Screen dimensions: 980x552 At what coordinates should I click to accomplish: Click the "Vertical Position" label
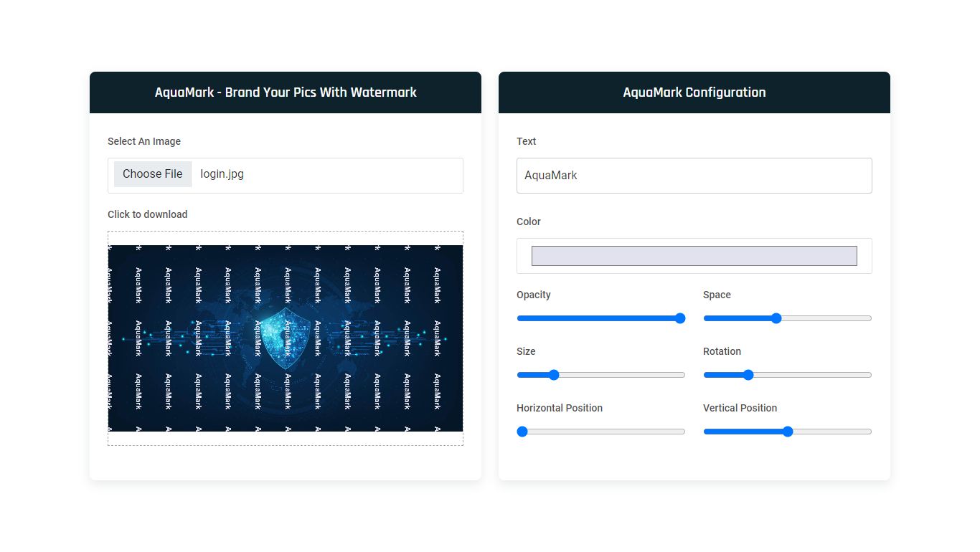tap(740, 408)
